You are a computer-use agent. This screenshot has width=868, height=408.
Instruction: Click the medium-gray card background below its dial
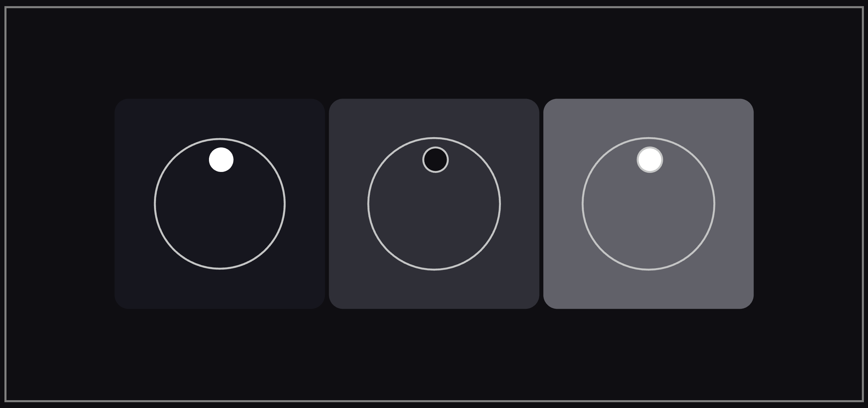coord(434,289)
